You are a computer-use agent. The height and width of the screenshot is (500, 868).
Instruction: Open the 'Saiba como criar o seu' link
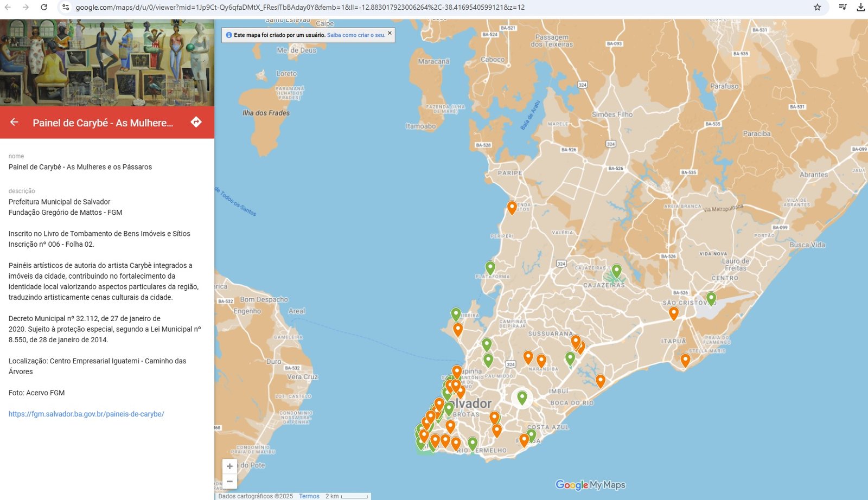pos(356,35)
